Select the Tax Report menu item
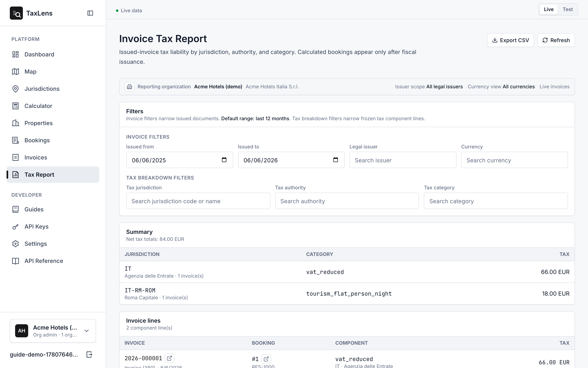 point(53,175)
